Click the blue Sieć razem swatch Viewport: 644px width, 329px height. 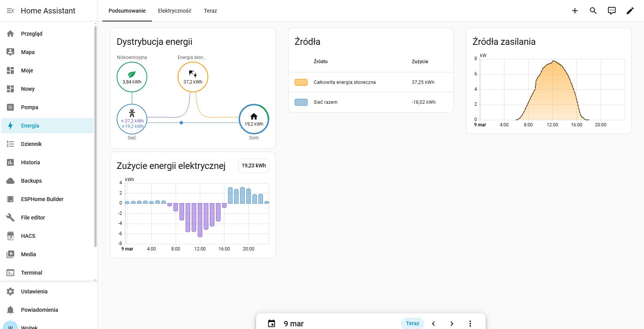coord(301,102)
